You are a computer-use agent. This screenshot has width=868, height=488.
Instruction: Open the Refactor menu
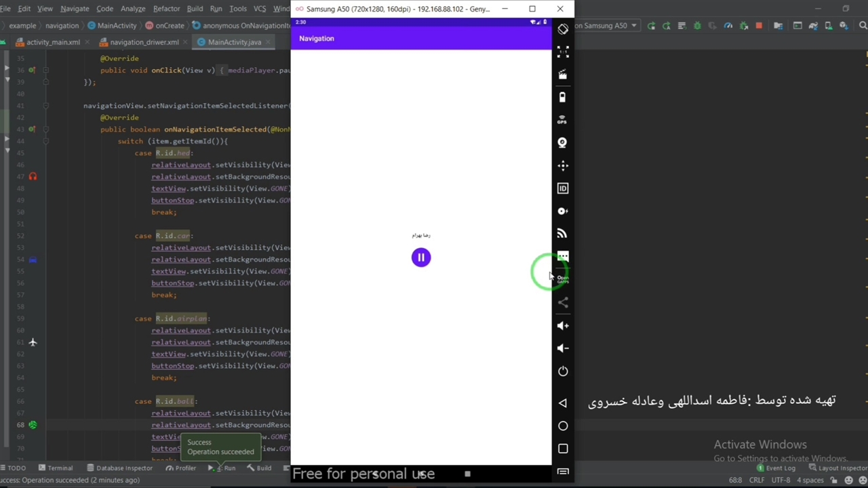[166, 9]
